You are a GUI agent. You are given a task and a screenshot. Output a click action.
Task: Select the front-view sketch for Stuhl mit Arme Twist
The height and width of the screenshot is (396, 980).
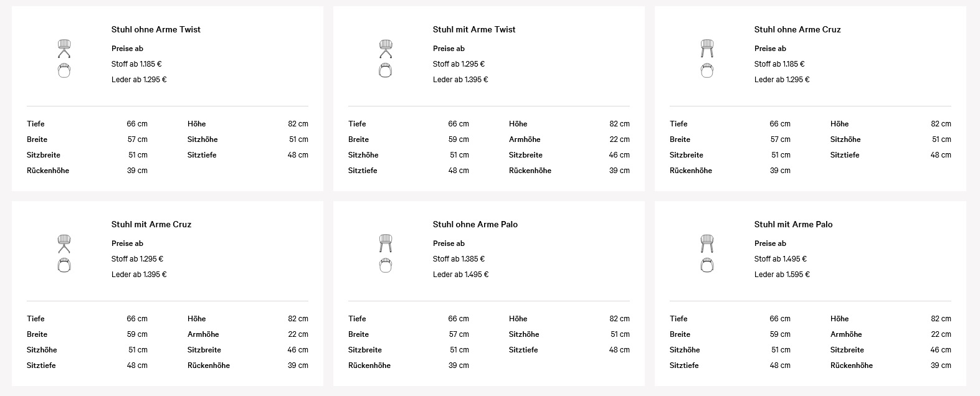click(386, 49)
